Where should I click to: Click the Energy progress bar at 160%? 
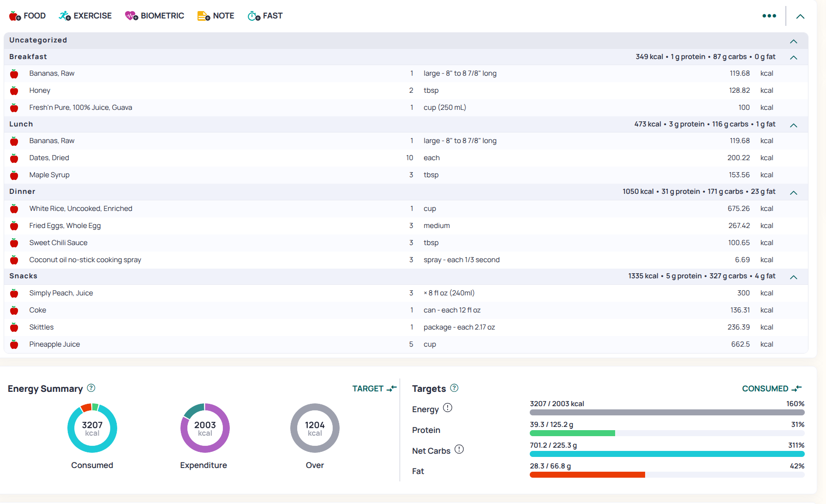click(667, 413)
